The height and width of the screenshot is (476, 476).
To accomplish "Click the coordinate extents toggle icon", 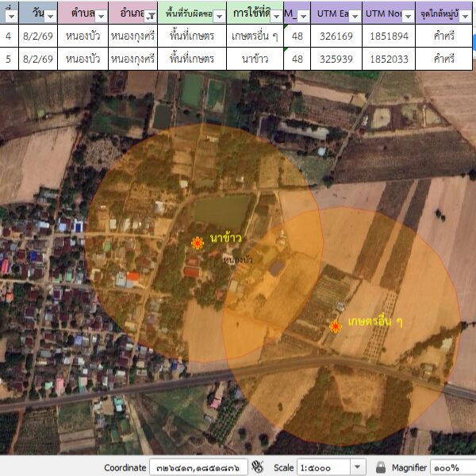I will click(257, 467).
